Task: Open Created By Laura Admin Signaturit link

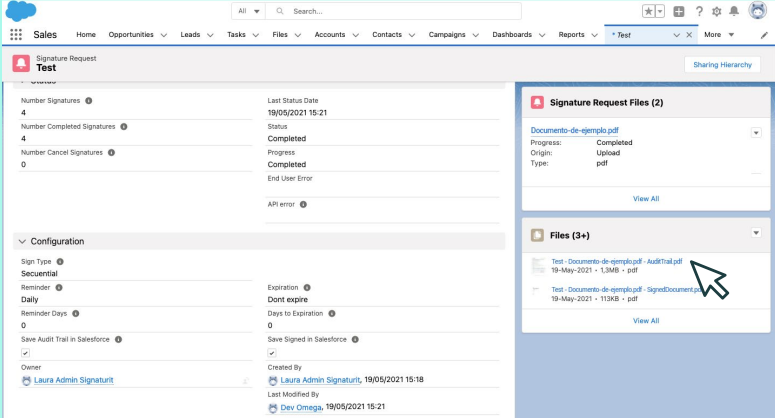Action: (320, 380)
